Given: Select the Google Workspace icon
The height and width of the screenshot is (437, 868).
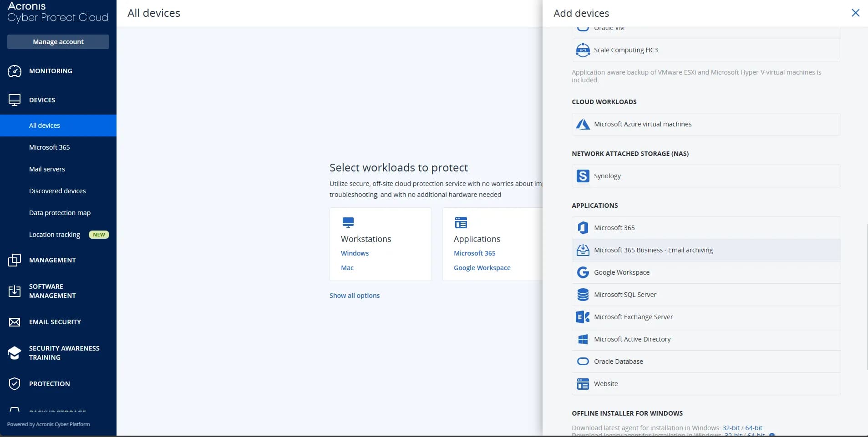Looking at the screenshot, I should pos(583,272).
